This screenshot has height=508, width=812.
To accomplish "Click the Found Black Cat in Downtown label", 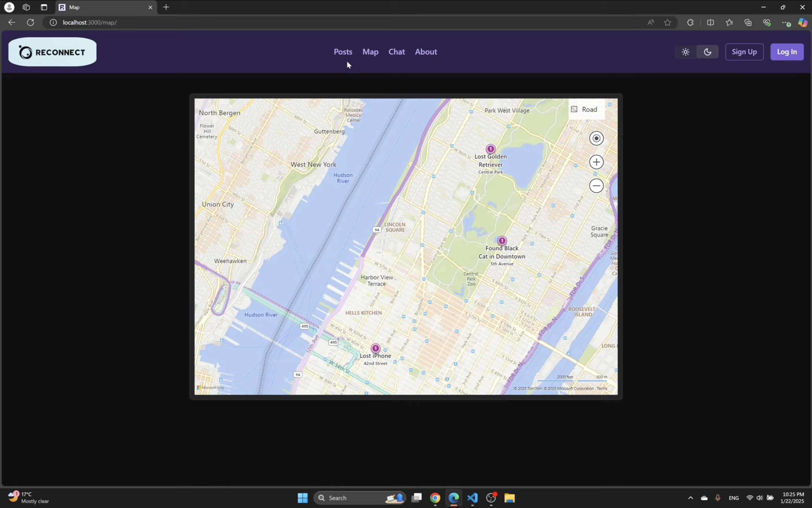I will point(502,252).
